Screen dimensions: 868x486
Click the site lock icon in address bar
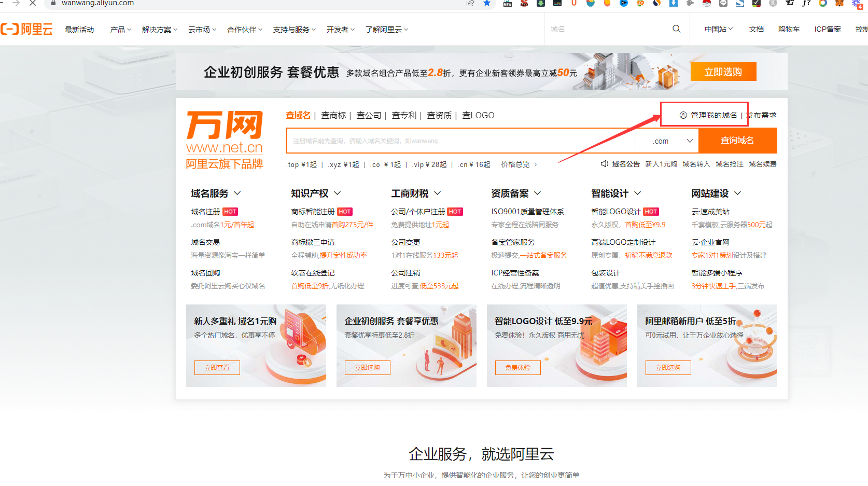tap(53, 3)
